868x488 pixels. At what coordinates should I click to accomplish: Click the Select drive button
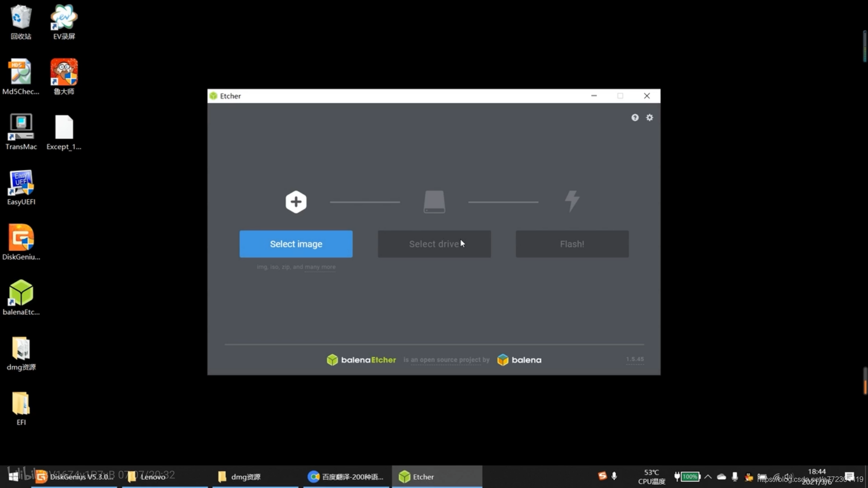coord(434,244)
